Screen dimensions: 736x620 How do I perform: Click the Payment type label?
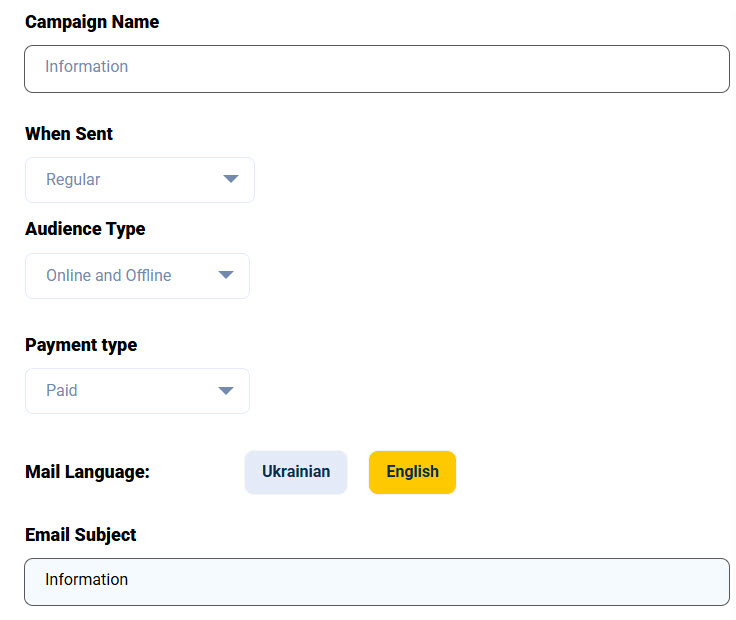[x=81, y=345]
